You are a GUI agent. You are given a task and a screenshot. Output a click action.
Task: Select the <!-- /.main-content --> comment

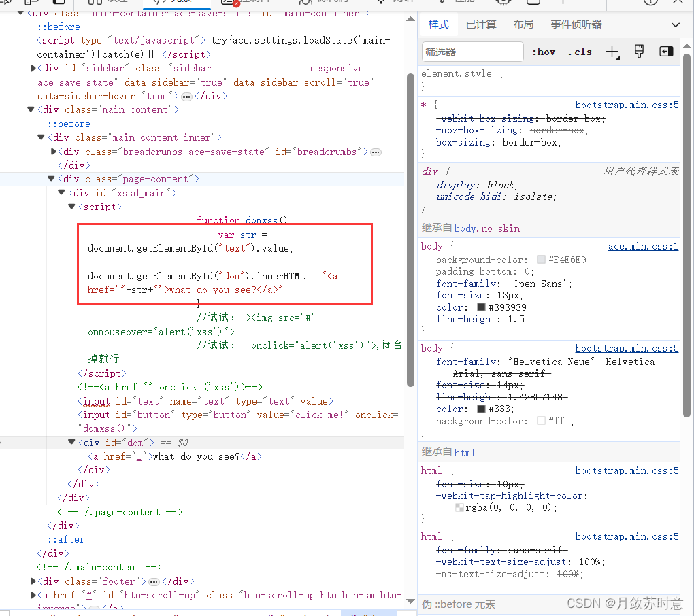(99, 567)
